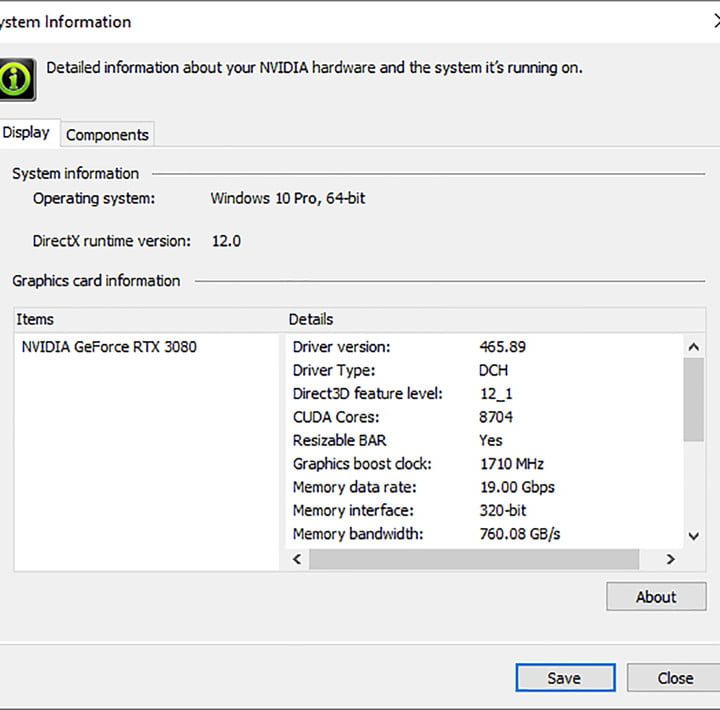The height and width of the screenshot is (710, 720).
Task: Click the Items column header
Action: [x=147, y=319]
